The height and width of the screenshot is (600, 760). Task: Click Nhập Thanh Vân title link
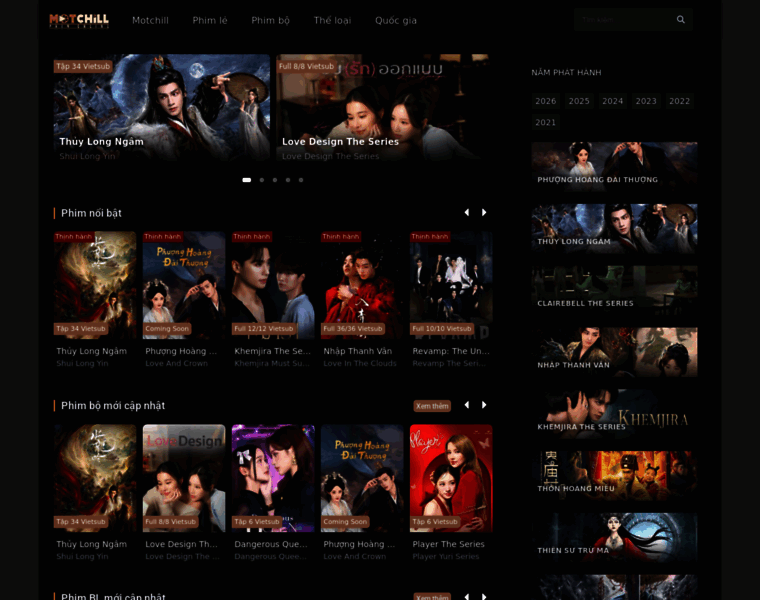click(x=358, y=351)
